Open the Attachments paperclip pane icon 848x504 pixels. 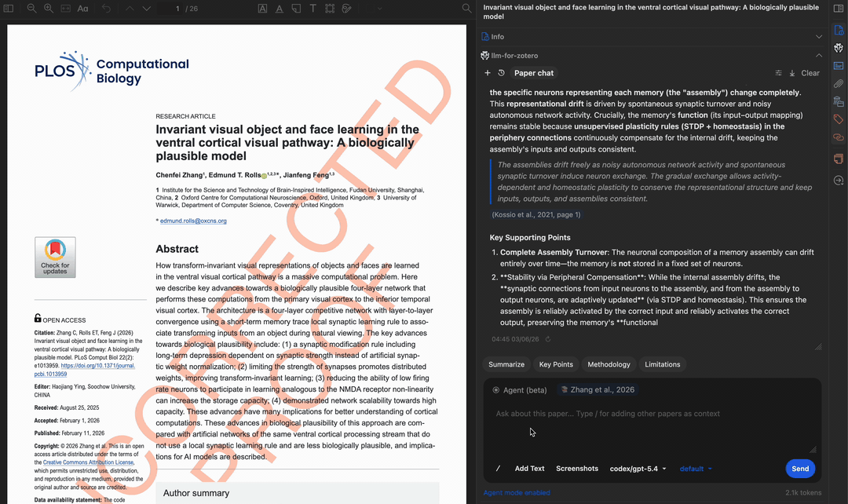click(838, 83)
